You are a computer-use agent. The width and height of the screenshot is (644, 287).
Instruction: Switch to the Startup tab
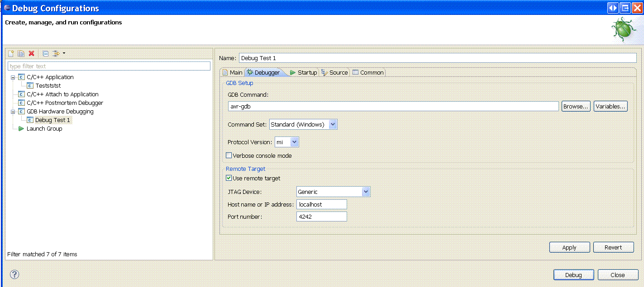(x=303, y=72)
